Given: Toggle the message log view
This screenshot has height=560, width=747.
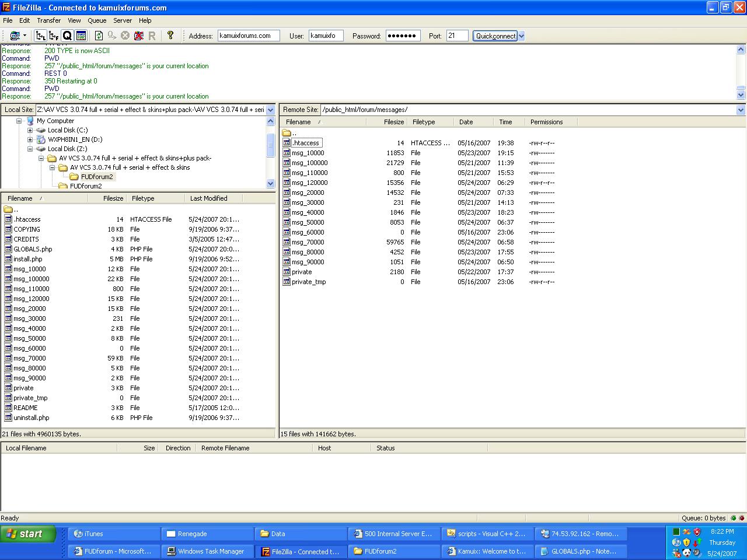Looking at the screenshot, I should 81,36.
